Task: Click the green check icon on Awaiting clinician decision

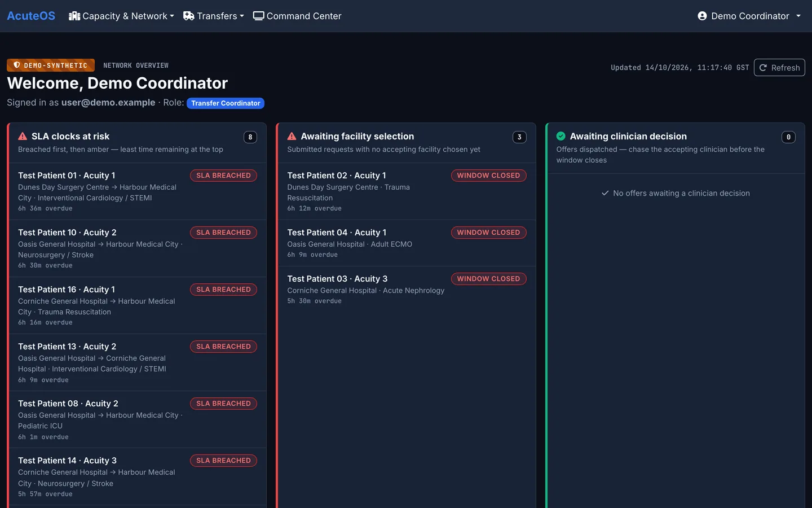Action: tap(561, 136)
